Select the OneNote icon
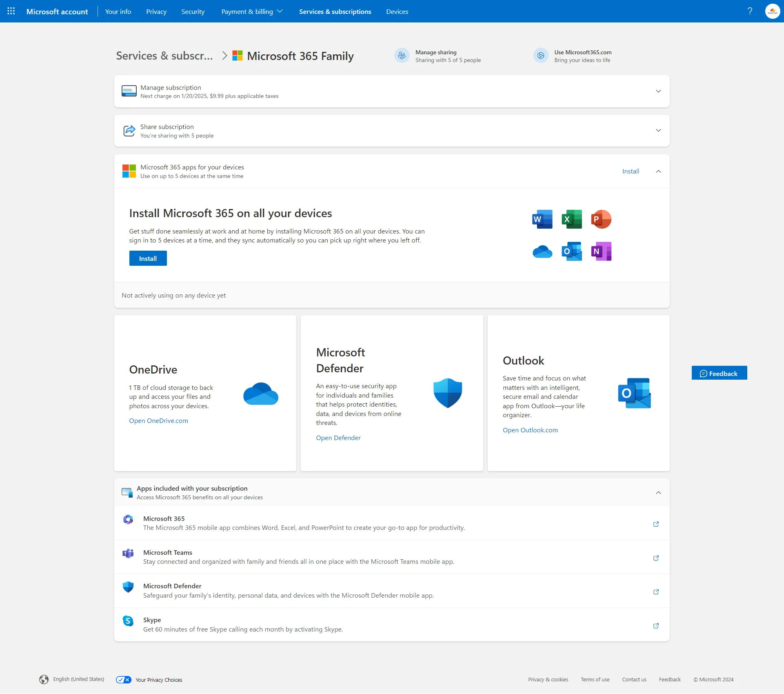Viewport: 784px width, 694px height. coord(601,251)
